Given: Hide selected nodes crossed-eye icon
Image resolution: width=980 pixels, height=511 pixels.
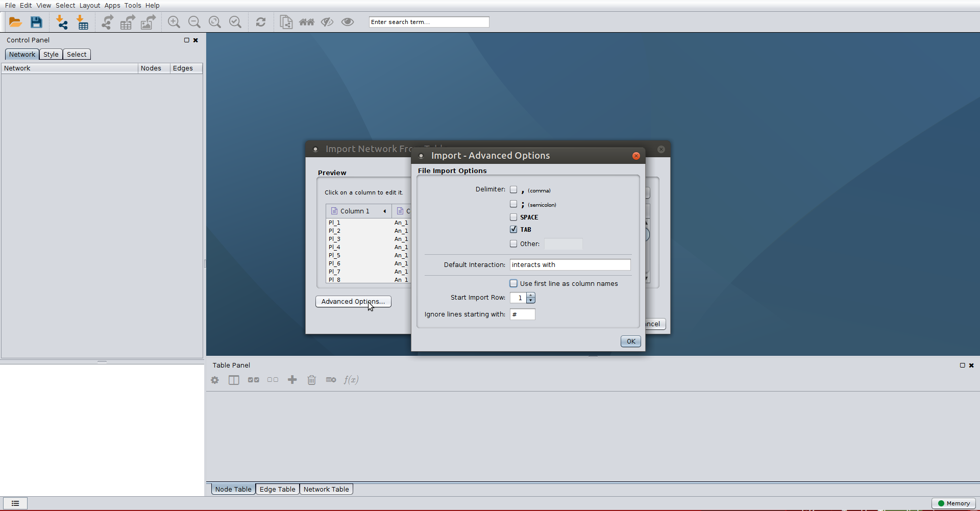Looking at the screenshot, I should tap(327, 22).
